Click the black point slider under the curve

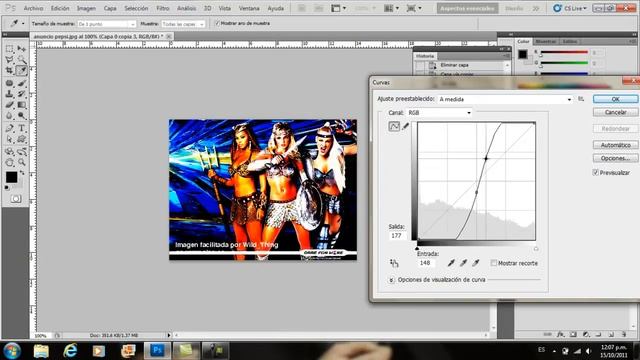(417, 248)
